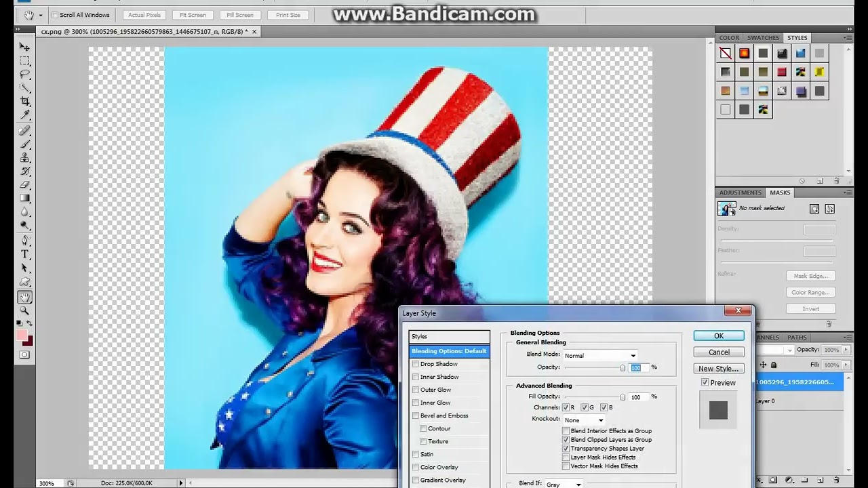868x488 pixels.
Task: Select the Hand tool in toolbox
Action: (24, 297)
